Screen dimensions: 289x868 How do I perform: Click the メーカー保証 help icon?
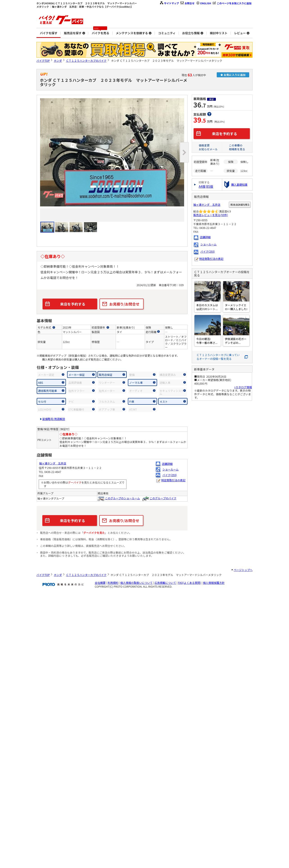(93, 375)
